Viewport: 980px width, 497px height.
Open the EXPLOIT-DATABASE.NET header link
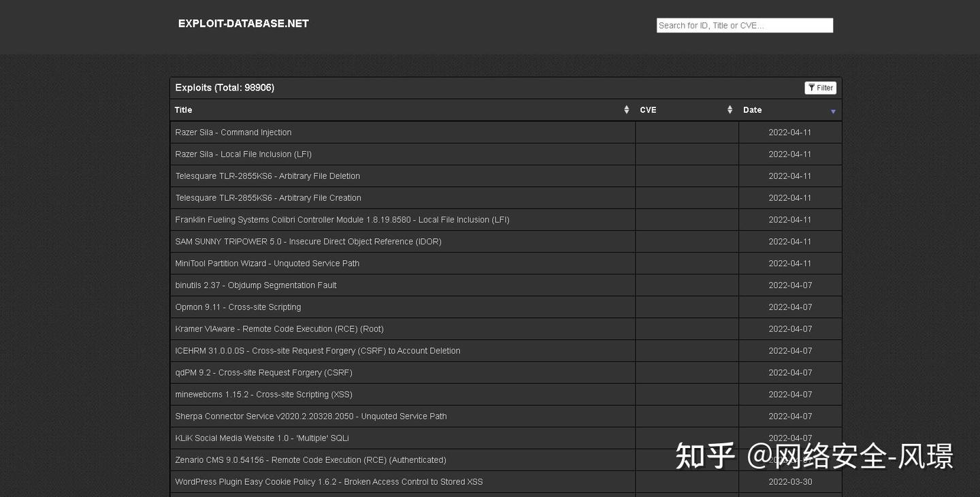click(x=243, y=22)
